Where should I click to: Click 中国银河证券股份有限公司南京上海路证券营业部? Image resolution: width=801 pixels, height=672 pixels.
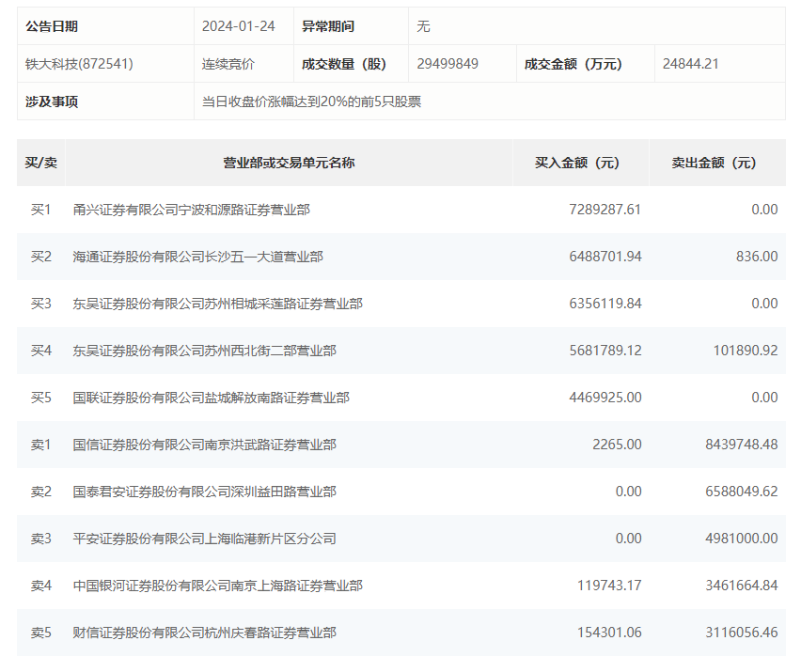point(217,586)
